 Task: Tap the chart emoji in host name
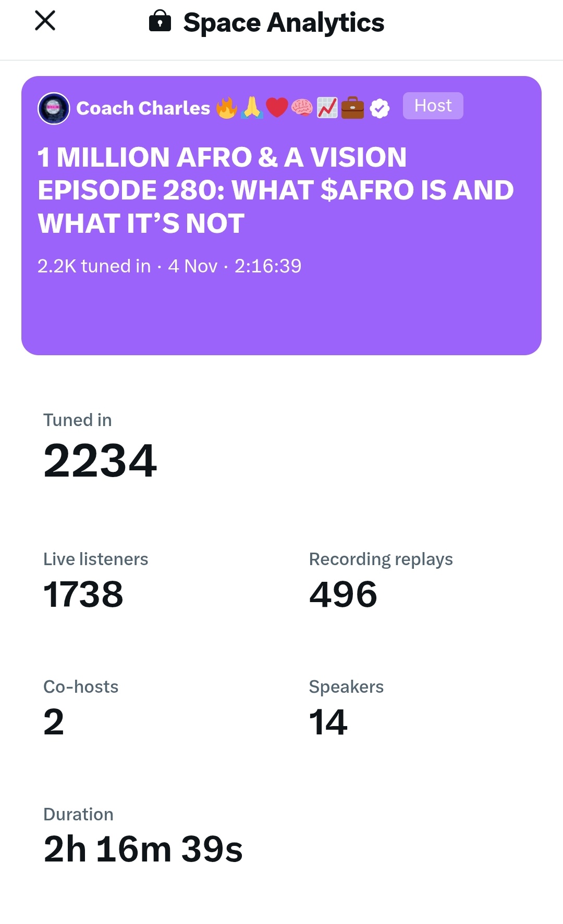click(x=327, y=108)
